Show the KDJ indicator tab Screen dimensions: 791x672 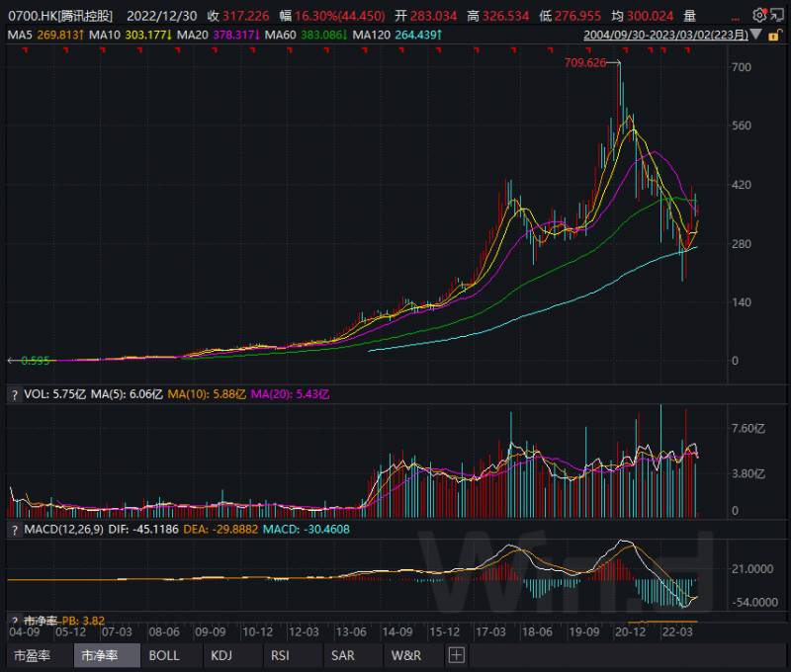[220, 655]
